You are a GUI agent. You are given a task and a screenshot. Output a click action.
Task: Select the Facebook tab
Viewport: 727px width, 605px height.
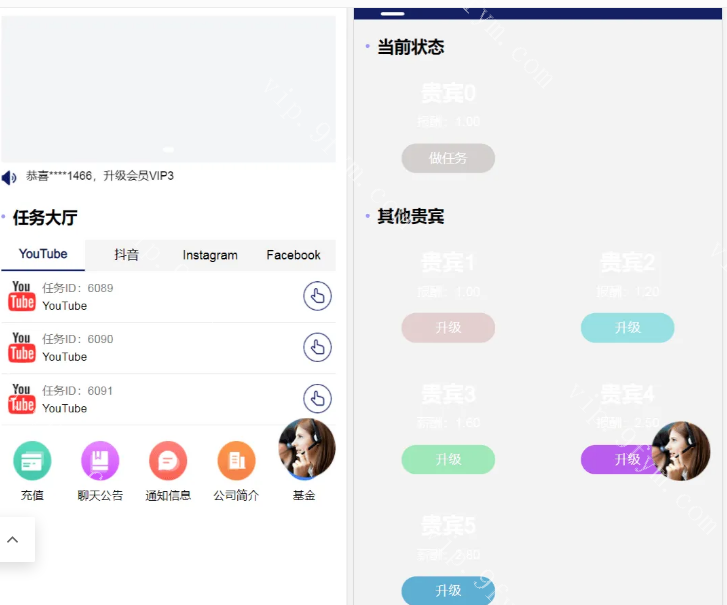[293, 255]
